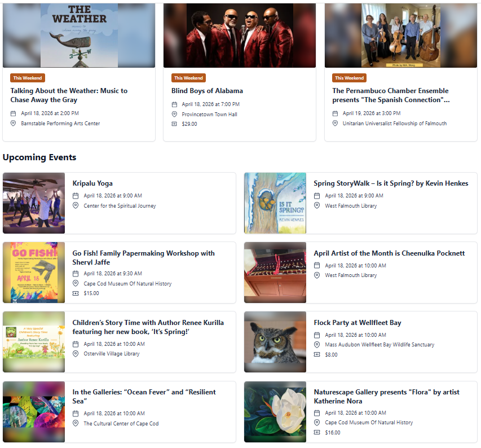
Task: Select This Weekend badge on Blind Boys card
Action: [x=188, y=78]
